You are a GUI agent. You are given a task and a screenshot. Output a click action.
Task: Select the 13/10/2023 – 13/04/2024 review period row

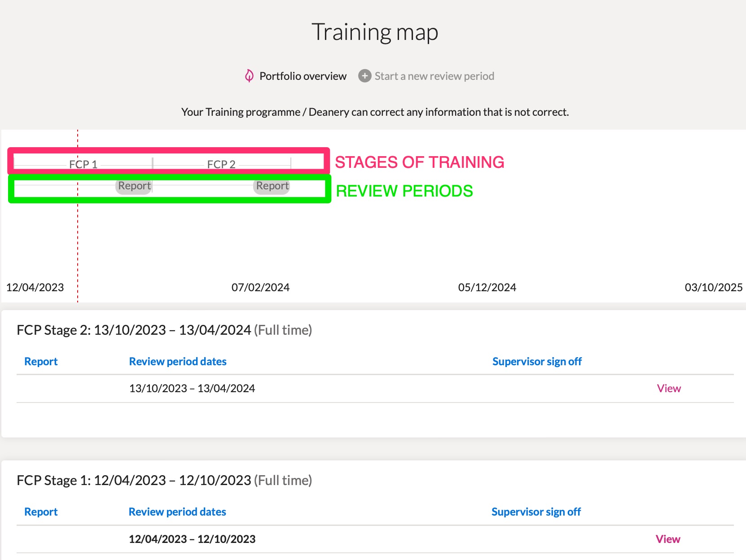pos(375,389)
